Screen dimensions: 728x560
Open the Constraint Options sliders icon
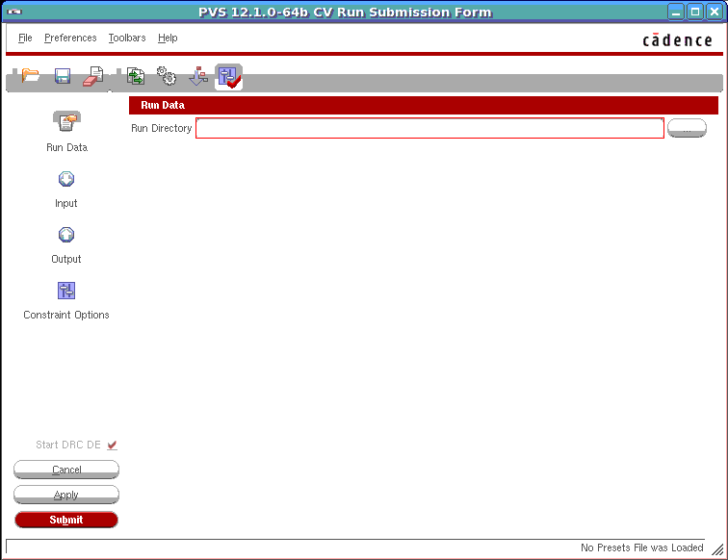click(65, 291)
